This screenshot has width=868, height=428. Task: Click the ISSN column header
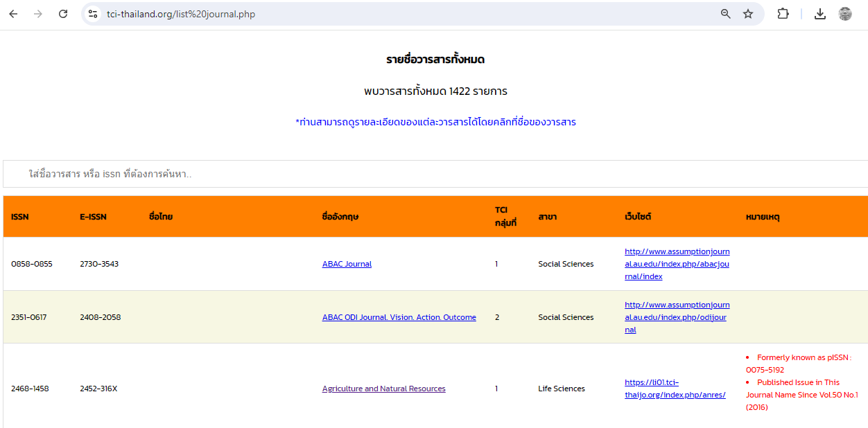[x=20, y=217]
